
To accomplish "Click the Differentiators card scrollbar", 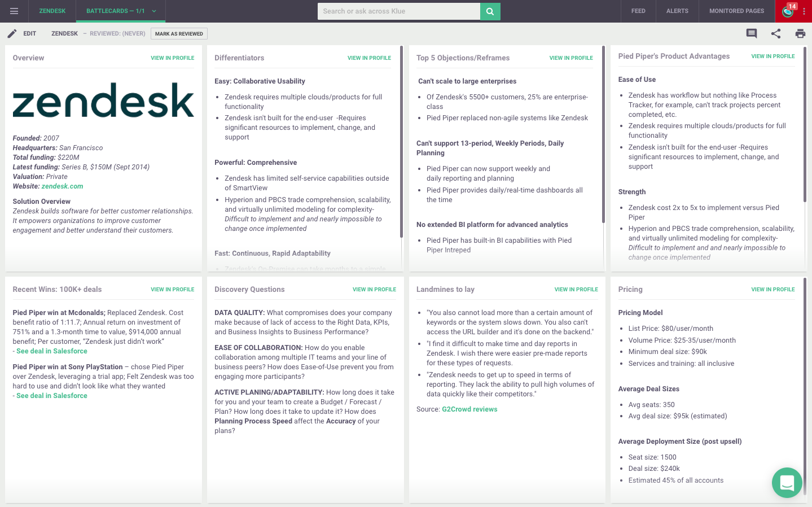I will pos(401,141).
